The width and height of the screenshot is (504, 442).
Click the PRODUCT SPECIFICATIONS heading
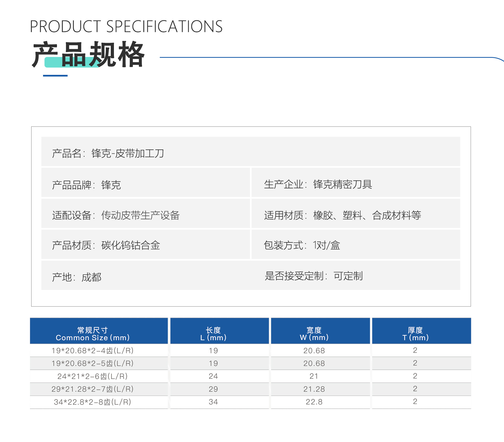(126, 27)
